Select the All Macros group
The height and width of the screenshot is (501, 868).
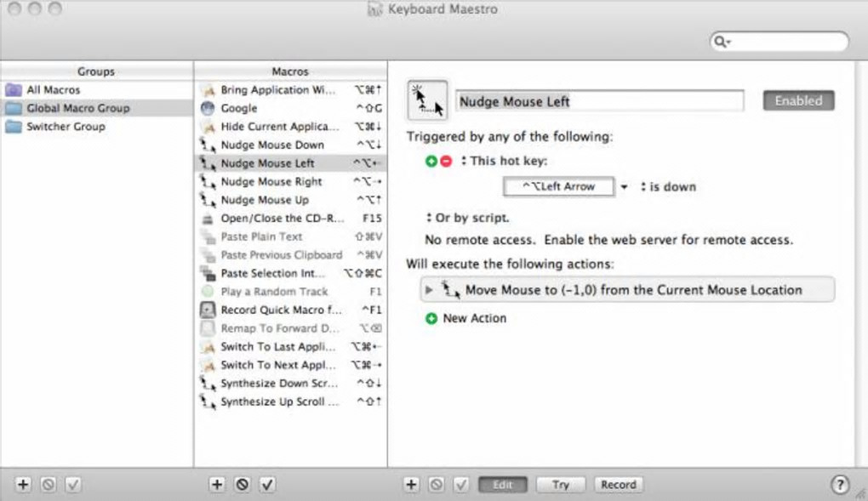97,89
